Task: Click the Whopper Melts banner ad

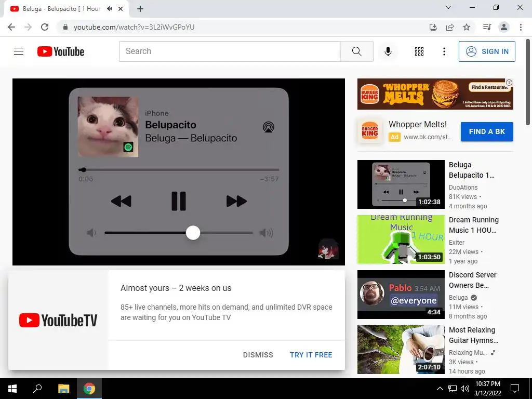Action: (x=435, y=94)
